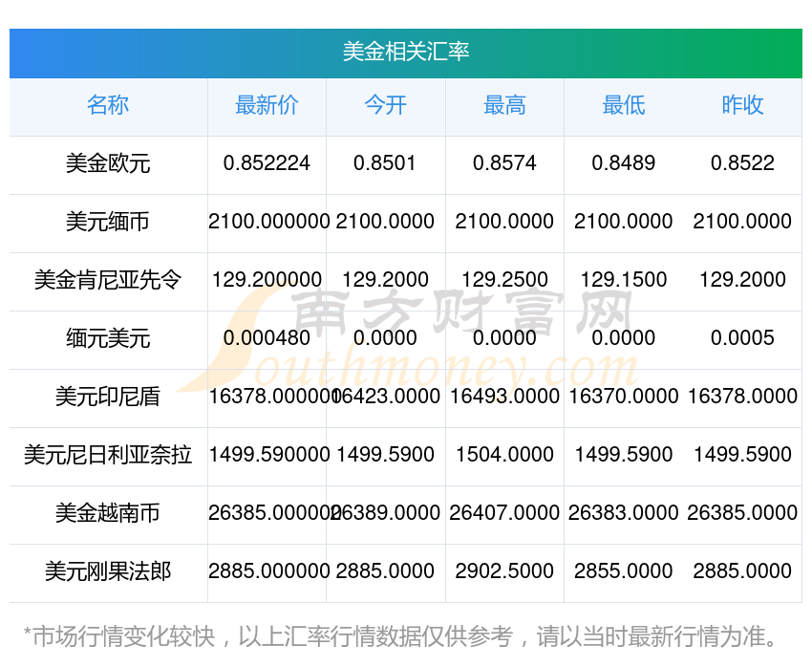The height and width of the screenshot is (667, 812).
Task: Click the 最高 column header
Action: click(x=504, y=105)
